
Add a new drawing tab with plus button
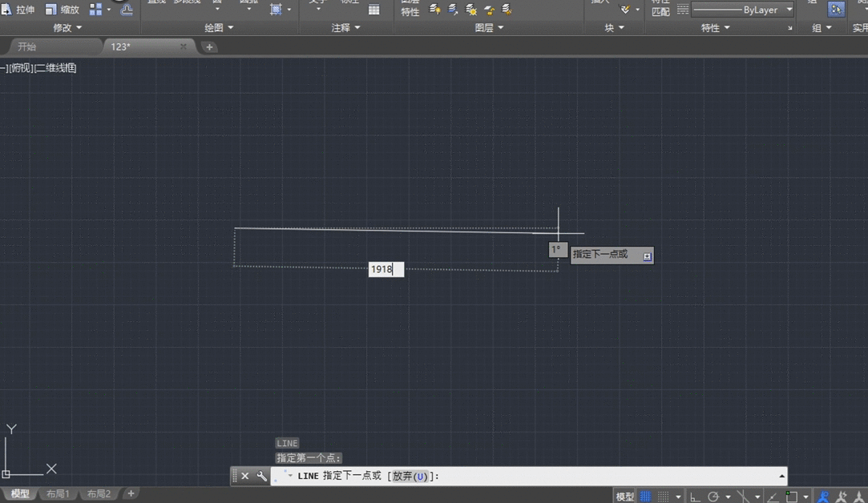point(209,47)
